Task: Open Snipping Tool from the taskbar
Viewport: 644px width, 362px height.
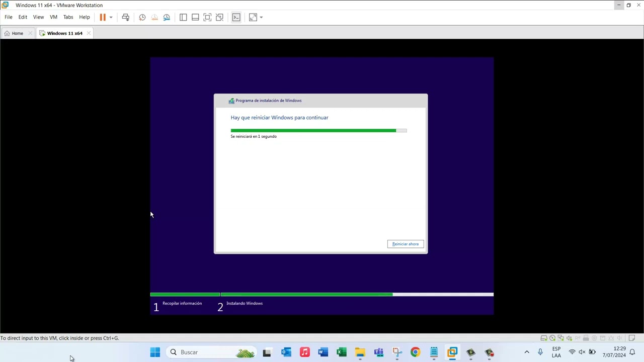Action: pos(397,352)
